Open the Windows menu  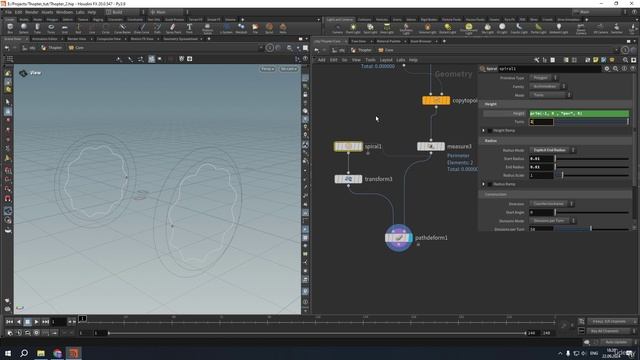click(x=64, y=12)
